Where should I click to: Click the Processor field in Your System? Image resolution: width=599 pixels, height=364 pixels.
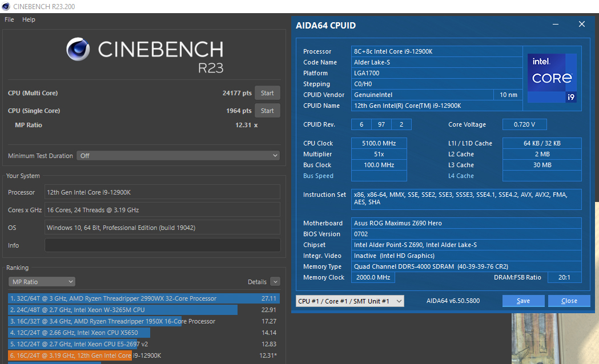point(162,192)
